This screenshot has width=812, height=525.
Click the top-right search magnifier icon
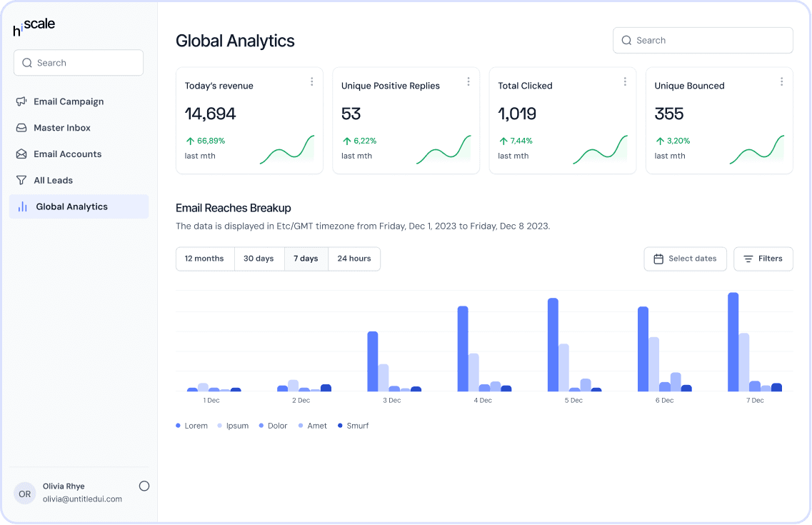[x=626, y=41]
